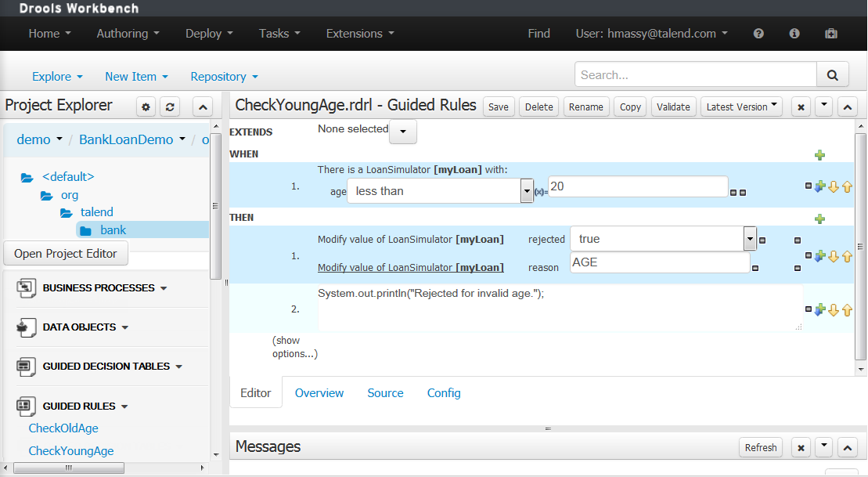Open the help question mark icon

pyautogui.click(x=758, y=34)
